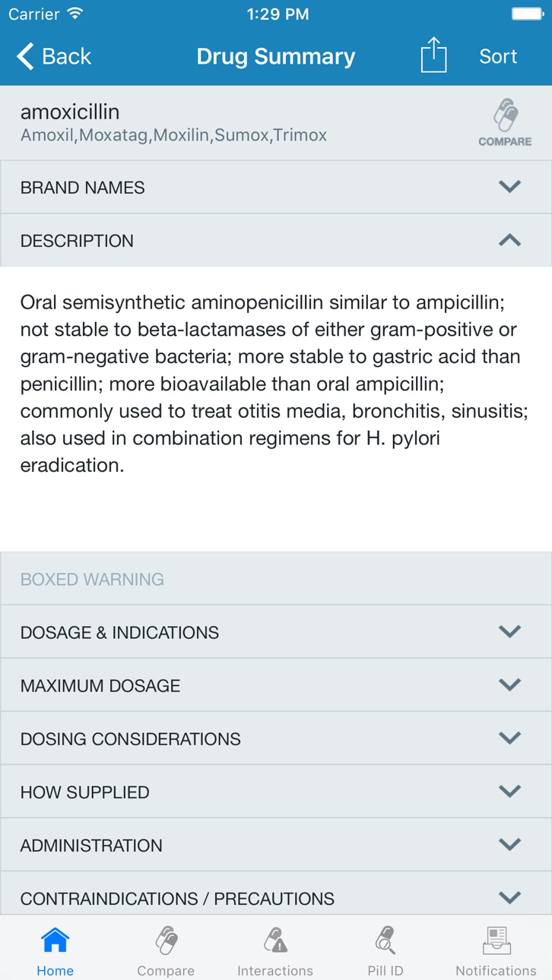Select the Boxed Warning row
The image size is (552, 980).
[x=276, y=579]
